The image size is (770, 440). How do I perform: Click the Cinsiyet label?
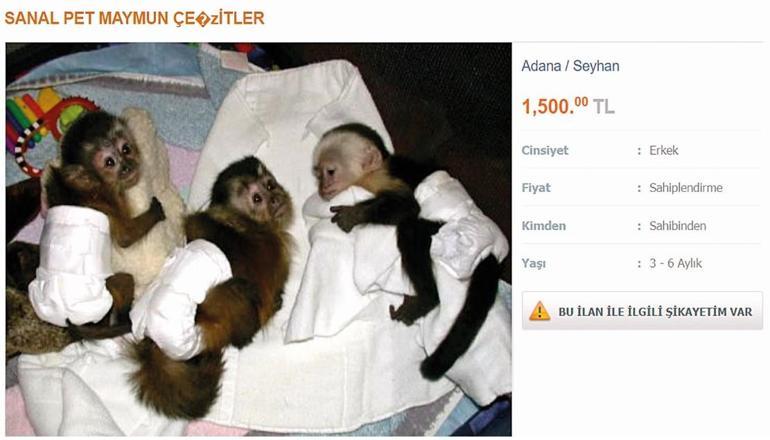coord(545,150)
